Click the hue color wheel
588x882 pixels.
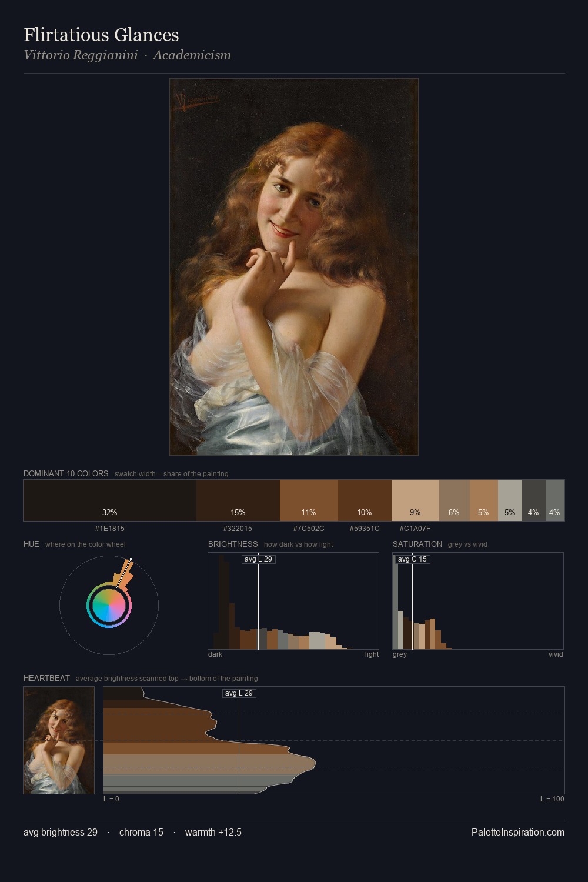click(109, 605)
